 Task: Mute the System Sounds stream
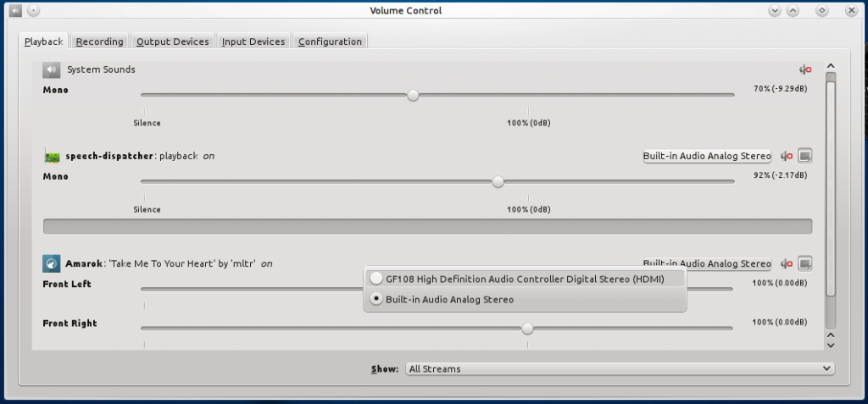(x=805, y=69)
